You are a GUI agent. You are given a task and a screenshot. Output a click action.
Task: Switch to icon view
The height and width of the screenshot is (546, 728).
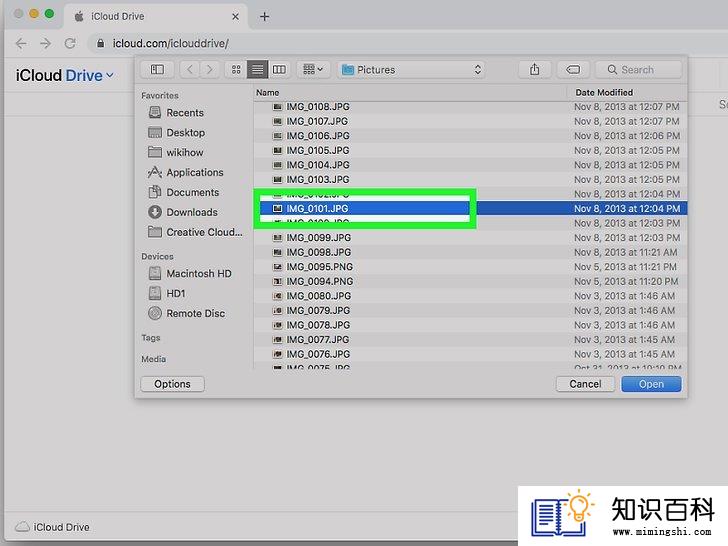click(x=236, y=70)
